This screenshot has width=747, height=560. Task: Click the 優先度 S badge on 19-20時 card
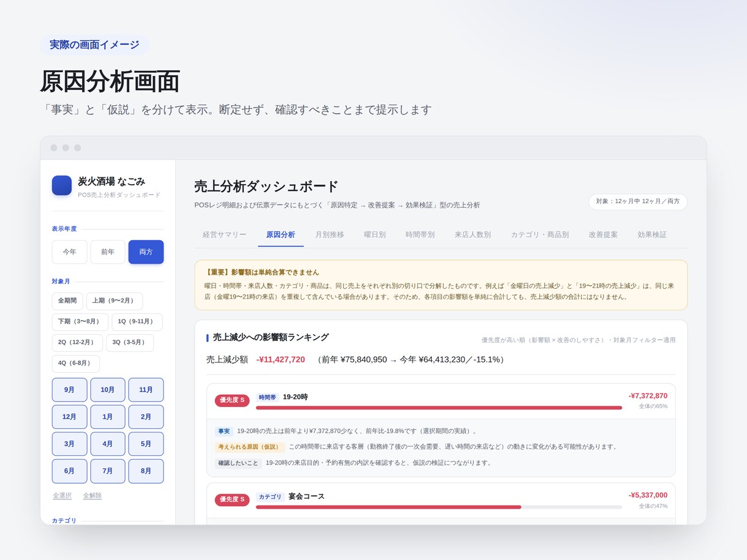pyautogui.click(x=232, y=400)
